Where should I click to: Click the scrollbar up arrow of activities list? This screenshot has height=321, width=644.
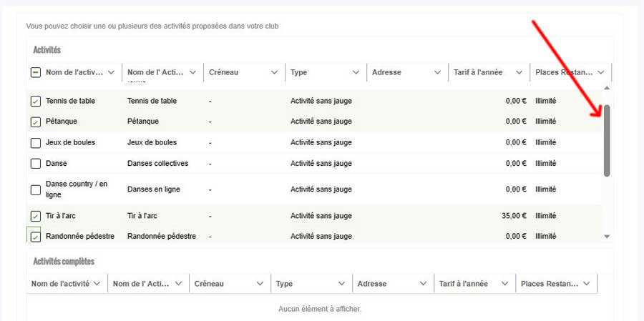[x=607, y=88]
